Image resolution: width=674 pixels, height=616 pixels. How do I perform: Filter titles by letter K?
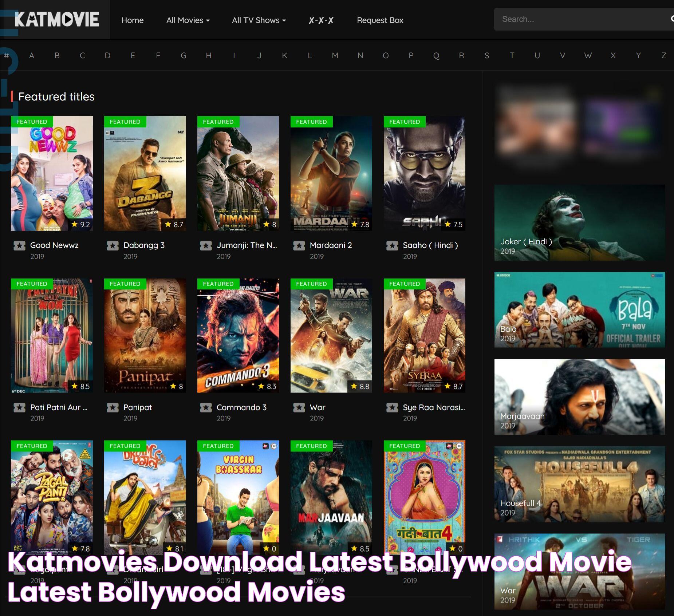tap(284, 56)
